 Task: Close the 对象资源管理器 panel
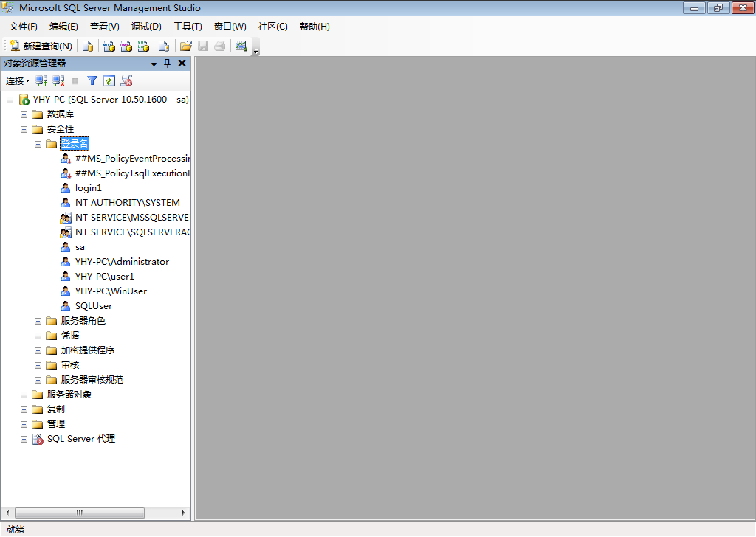click(182, 63)
